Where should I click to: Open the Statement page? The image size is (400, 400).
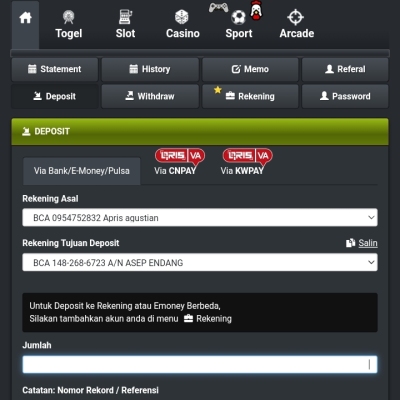pyautogui.click(x=55, y=69)
